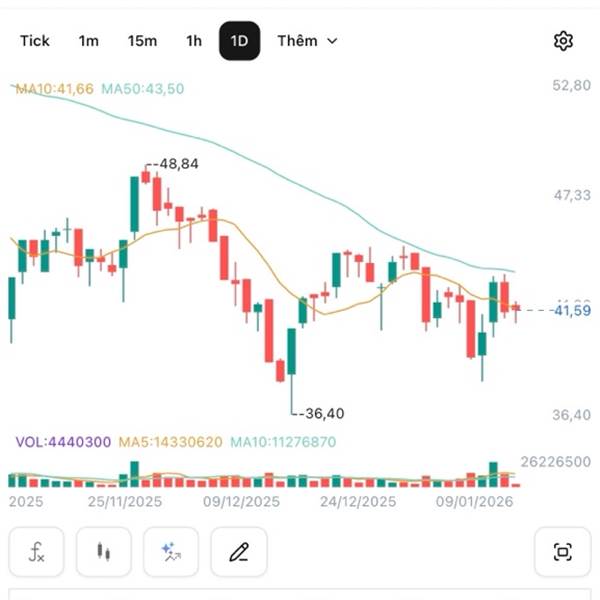Open the fx indicators button
Image resolution: width=600 pixels, height=600 pixels.
tap(36, 552)
